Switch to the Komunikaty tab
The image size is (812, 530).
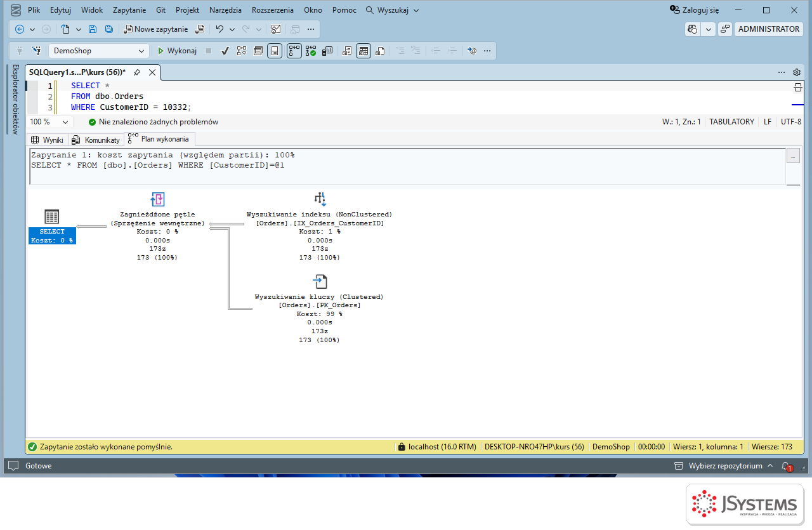click(x=96, y=140)
